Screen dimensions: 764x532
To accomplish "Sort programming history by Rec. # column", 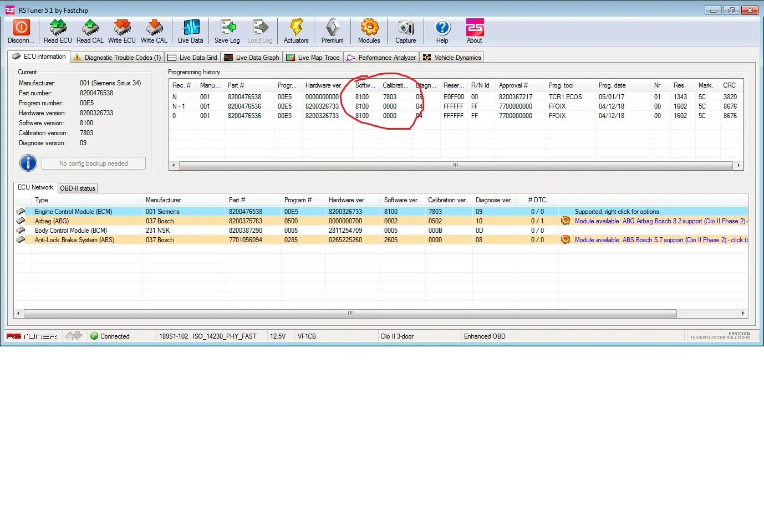I will tap(183, 85).
